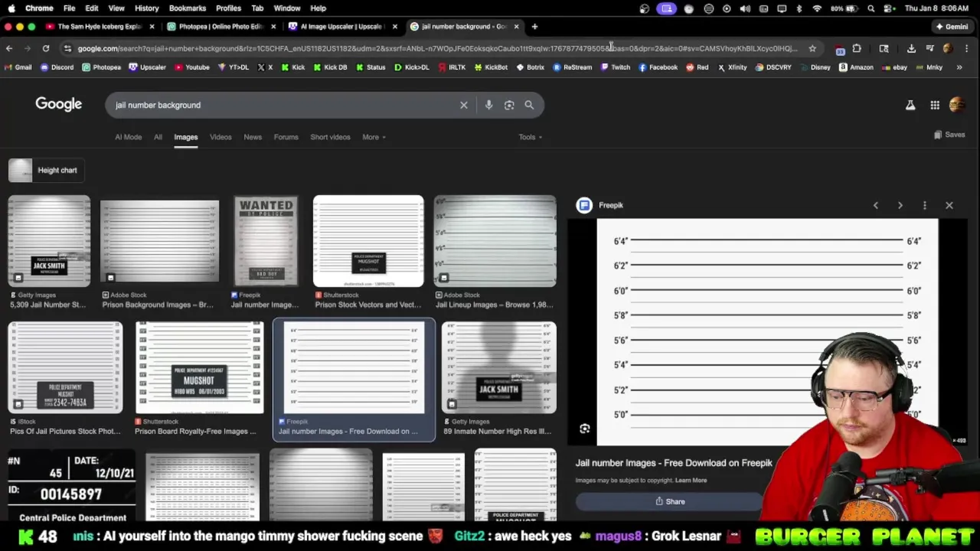This screenshot has height=551, width=980.
Task: Switch to AI Image Upscaler tab
Action: pos(341,26)
